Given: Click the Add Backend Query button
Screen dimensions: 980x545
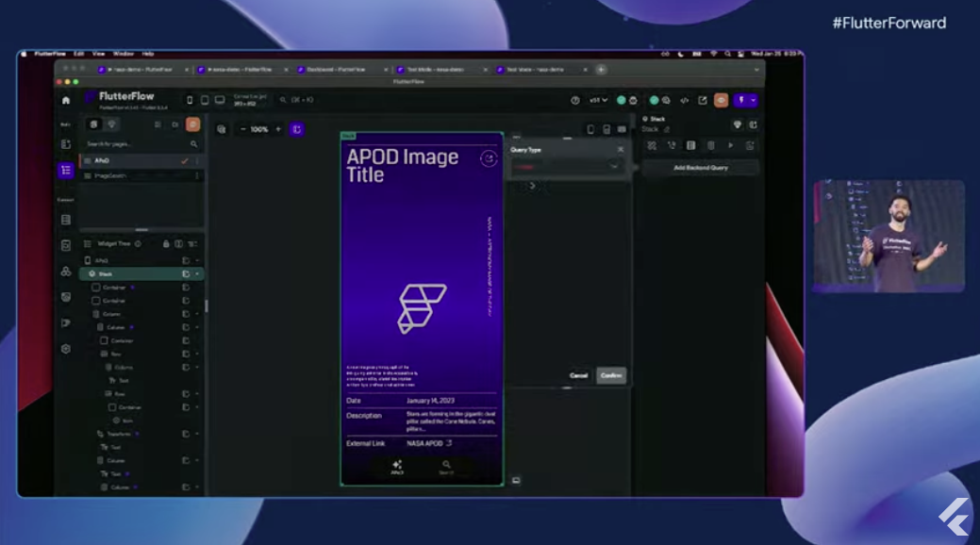Looking at the screenshot, I should coord(701,168).
